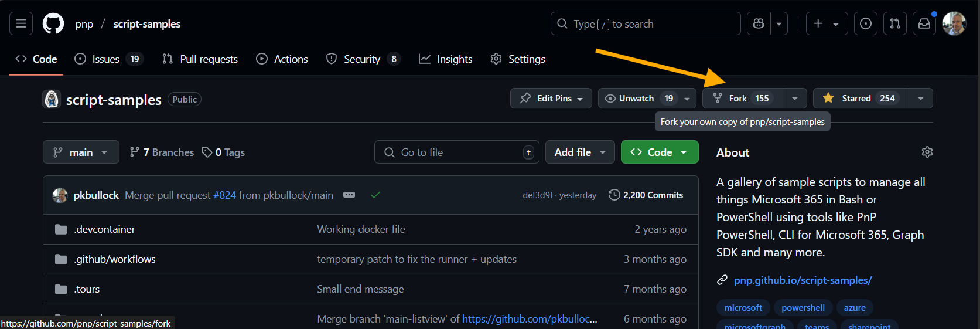The image size is (980, 329).
Task: Open github.com/pkbulloc link in commit message
Action: tap(530, 319)
